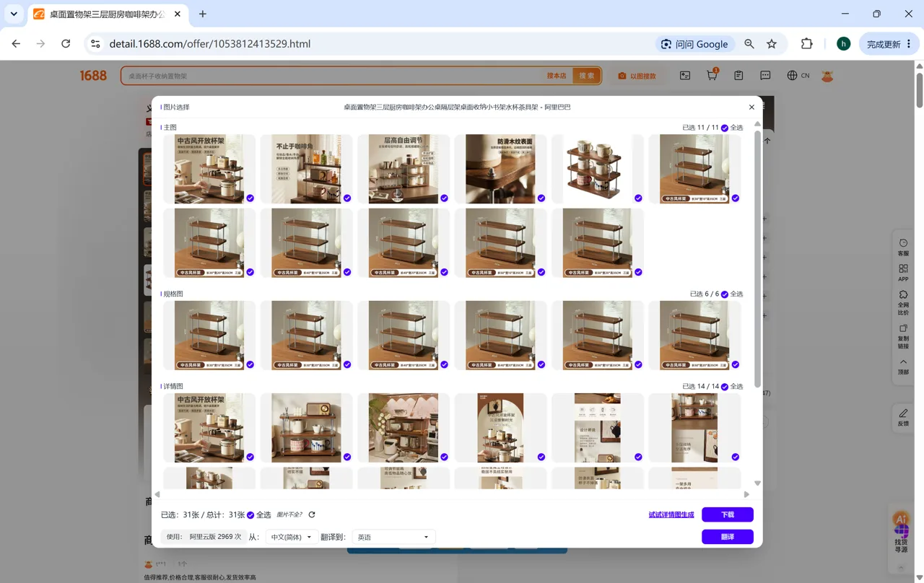Toggle 全选 checkbox for the 详情图 section

(x=725, y=387)
